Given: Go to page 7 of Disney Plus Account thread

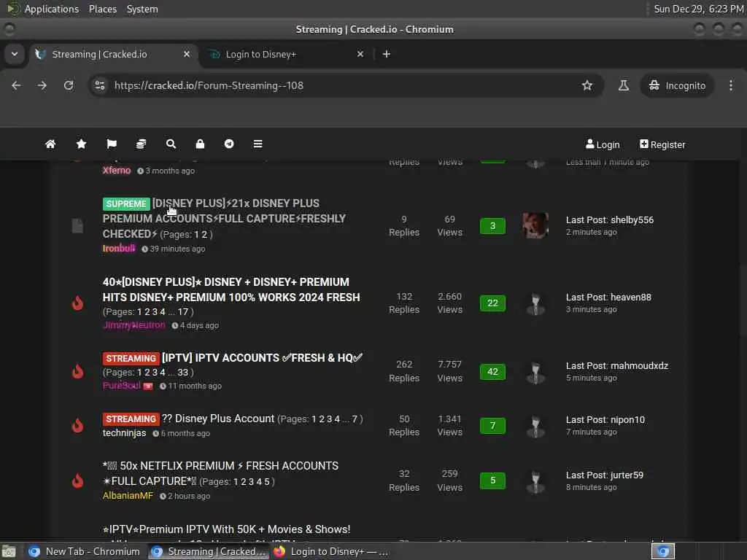Looking at the screenshot, I should (x=355, y=419).
